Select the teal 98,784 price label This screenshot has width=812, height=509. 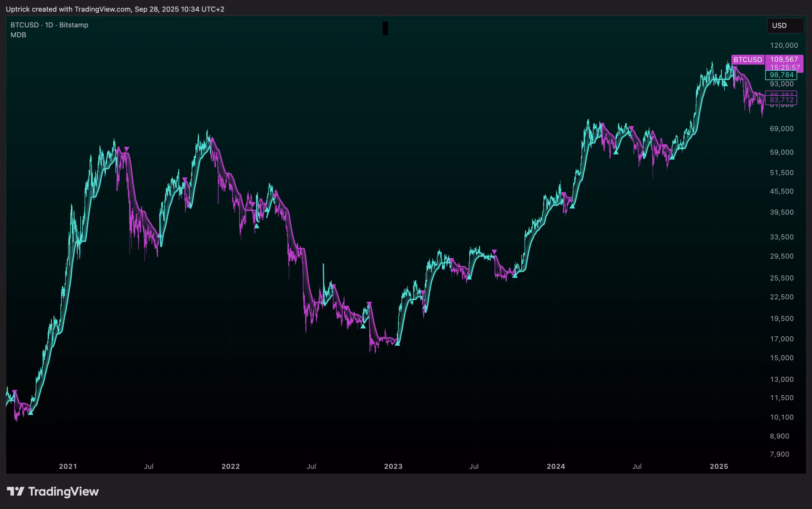pyautogui.click(x=781, y=75)
